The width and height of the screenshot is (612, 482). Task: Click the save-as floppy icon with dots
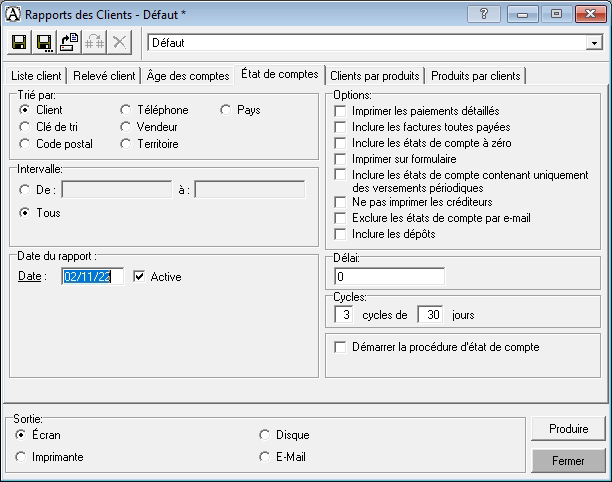pos(44,43)
